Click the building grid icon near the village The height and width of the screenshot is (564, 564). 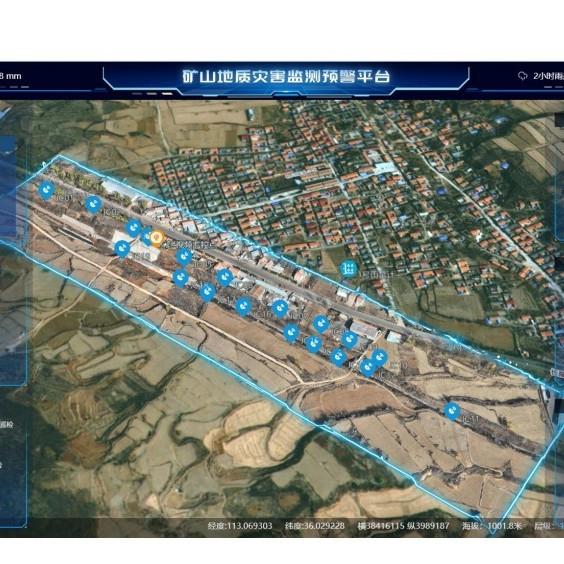point(349,269)
